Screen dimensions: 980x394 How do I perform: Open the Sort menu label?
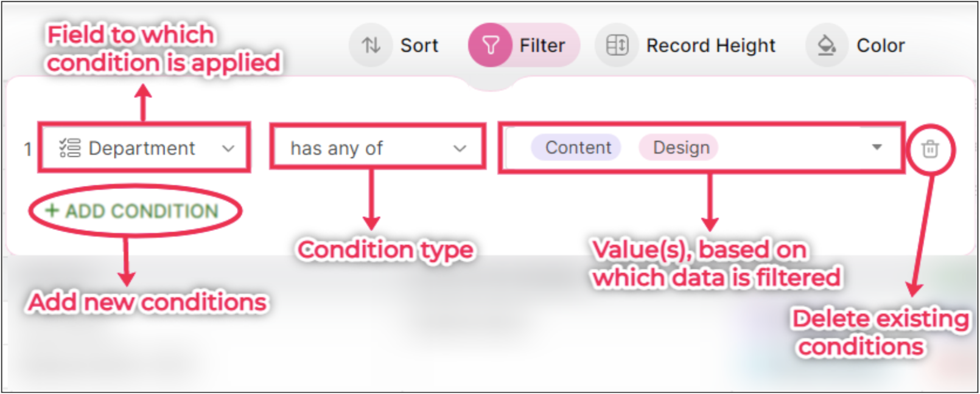pyautogui.click(x=419, y=46)
